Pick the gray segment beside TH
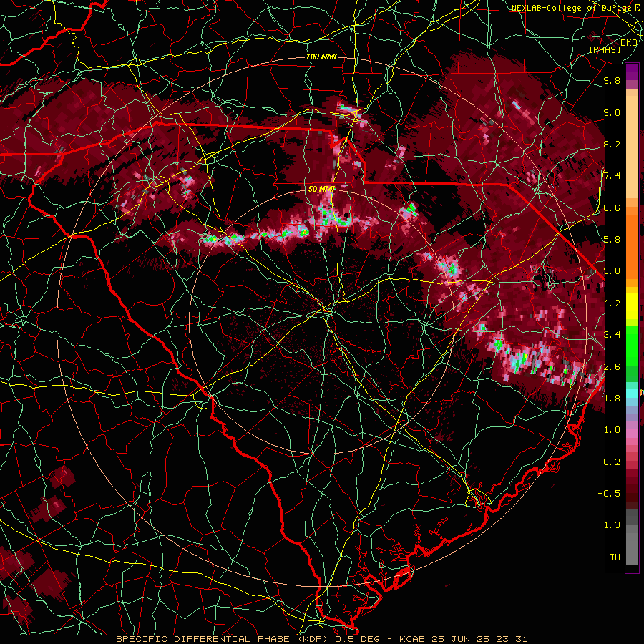 point(632,549)
